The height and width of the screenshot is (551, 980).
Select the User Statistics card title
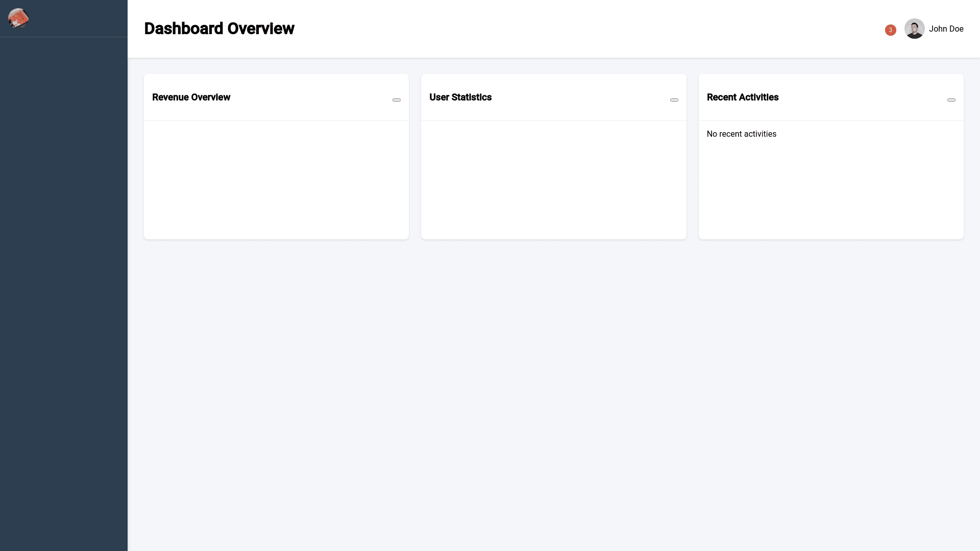tap(460, 97)
